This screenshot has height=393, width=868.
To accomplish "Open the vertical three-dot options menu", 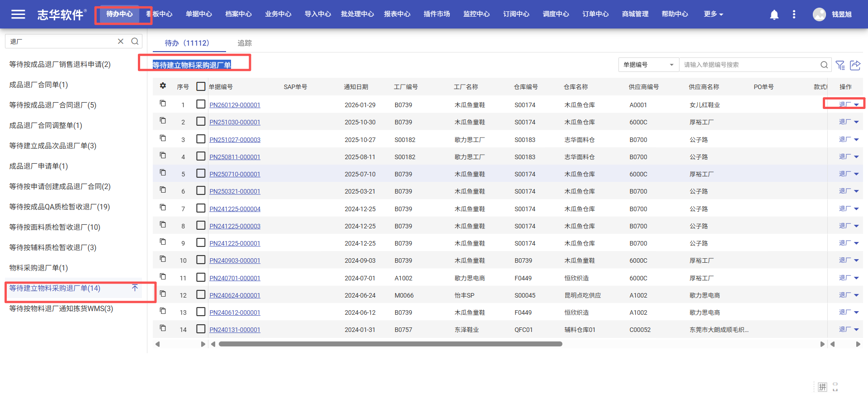I will click(x=794, y=14).
